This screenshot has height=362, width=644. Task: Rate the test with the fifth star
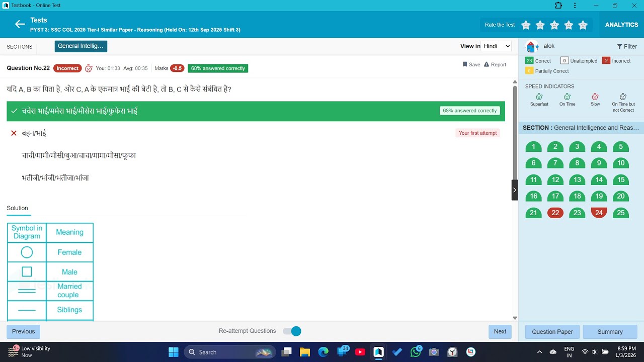[583, 25]
